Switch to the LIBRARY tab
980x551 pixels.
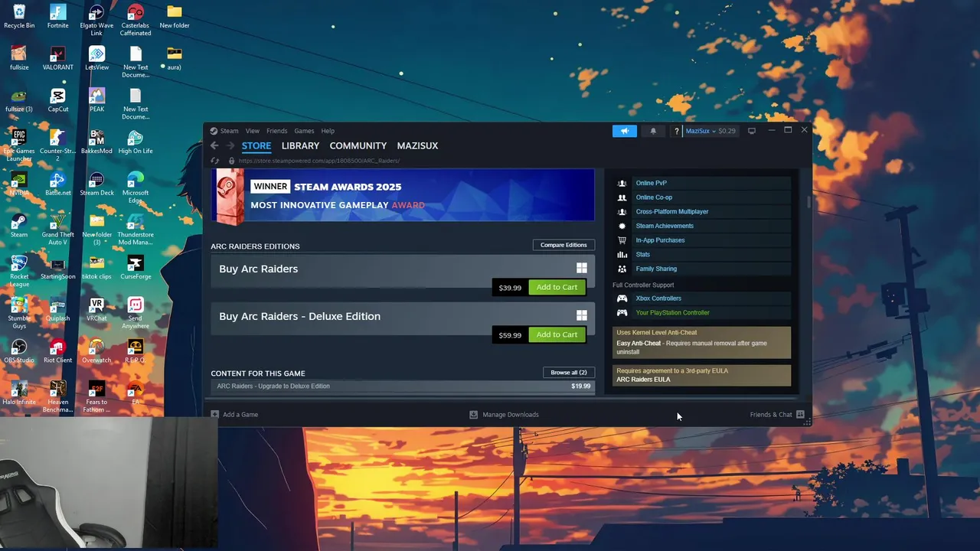pyautogui.click(x=300, y=145)
